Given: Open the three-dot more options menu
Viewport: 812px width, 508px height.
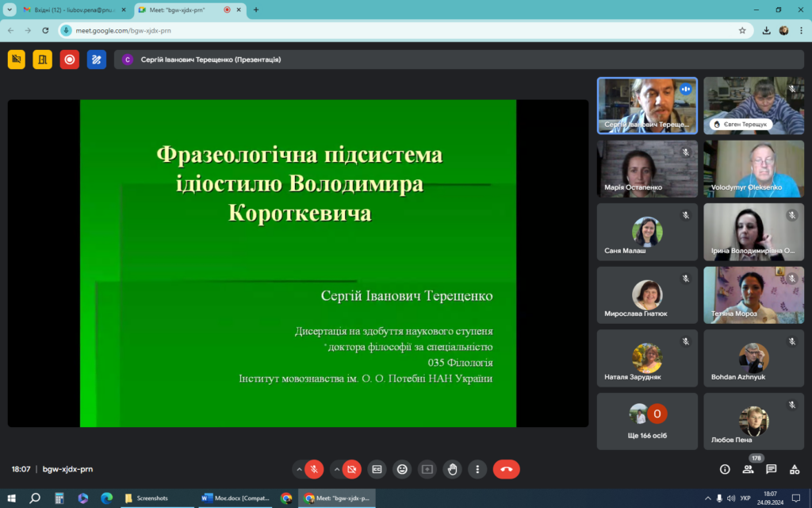Looking at the screenshot, I should (477, 469).
